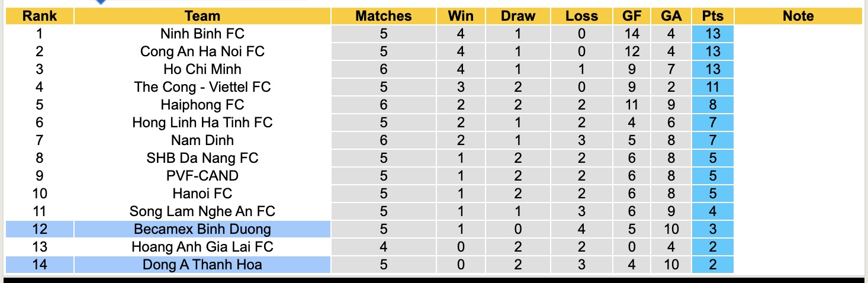Click Hoang Anh Gia Lai FC

click(202, 247)
